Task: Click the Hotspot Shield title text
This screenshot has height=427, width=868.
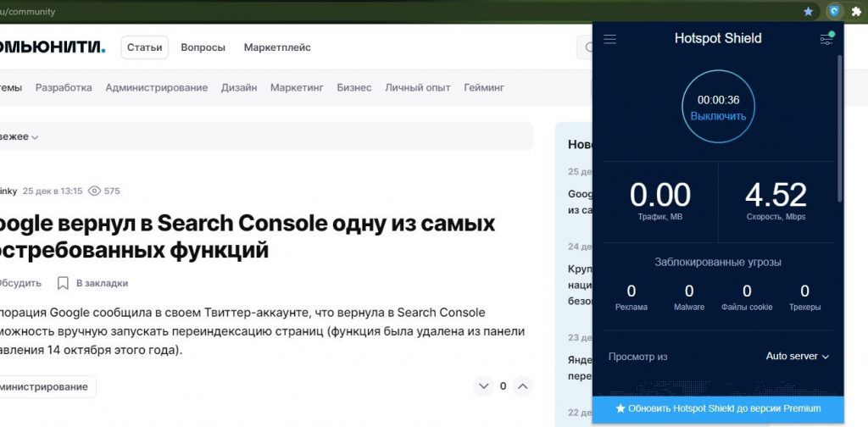Action: tap(718, 38)
